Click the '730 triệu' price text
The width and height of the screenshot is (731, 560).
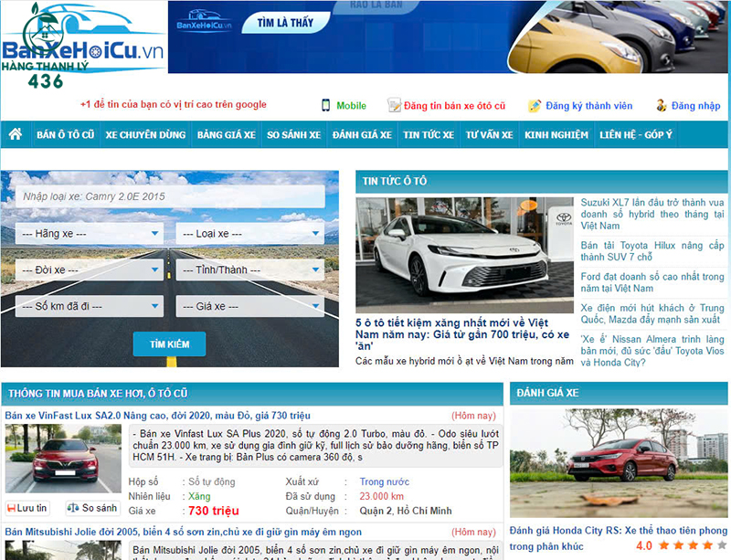coord(214,511)
